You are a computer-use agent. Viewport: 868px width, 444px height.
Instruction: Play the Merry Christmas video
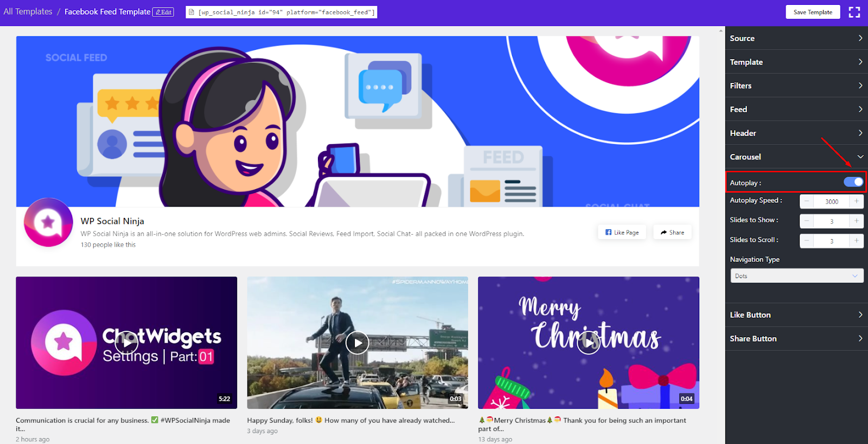[589, 343]
